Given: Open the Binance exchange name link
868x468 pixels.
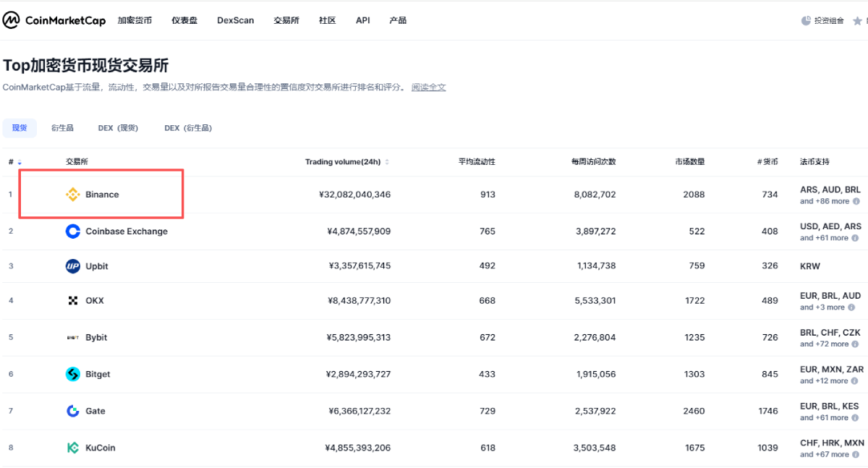Looking at the screenshot, I should (102, 195).
